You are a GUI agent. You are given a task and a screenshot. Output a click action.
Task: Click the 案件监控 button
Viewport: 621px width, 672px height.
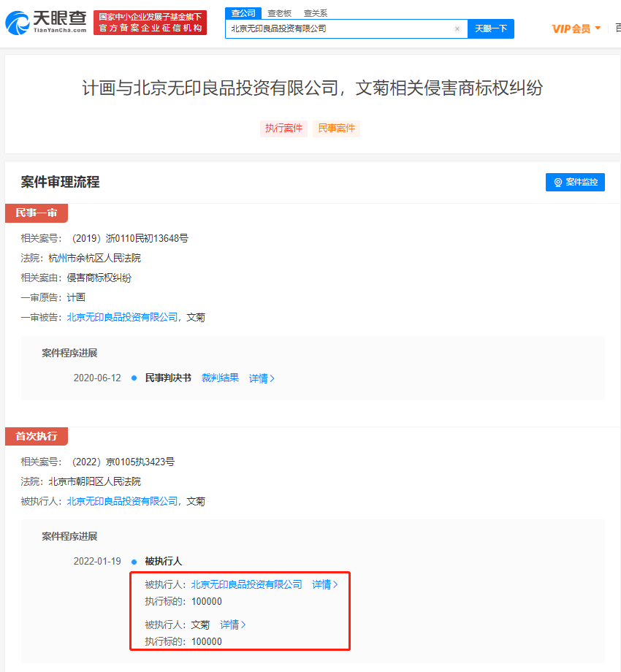pyautogui.click(x=575, y=182)
